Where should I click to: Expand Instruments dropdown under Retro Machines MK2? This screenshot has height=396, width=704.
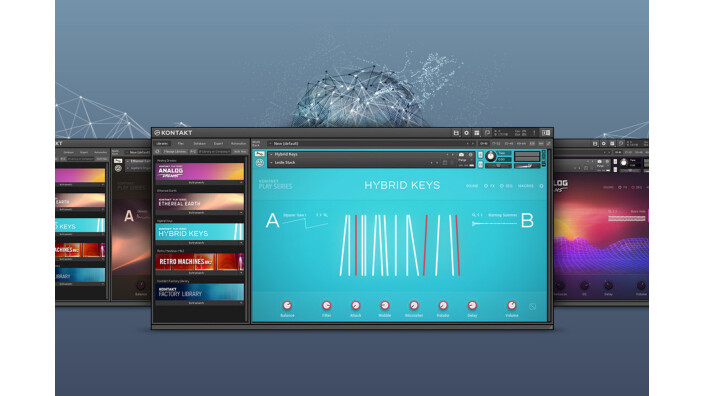[x=199, y=273]
